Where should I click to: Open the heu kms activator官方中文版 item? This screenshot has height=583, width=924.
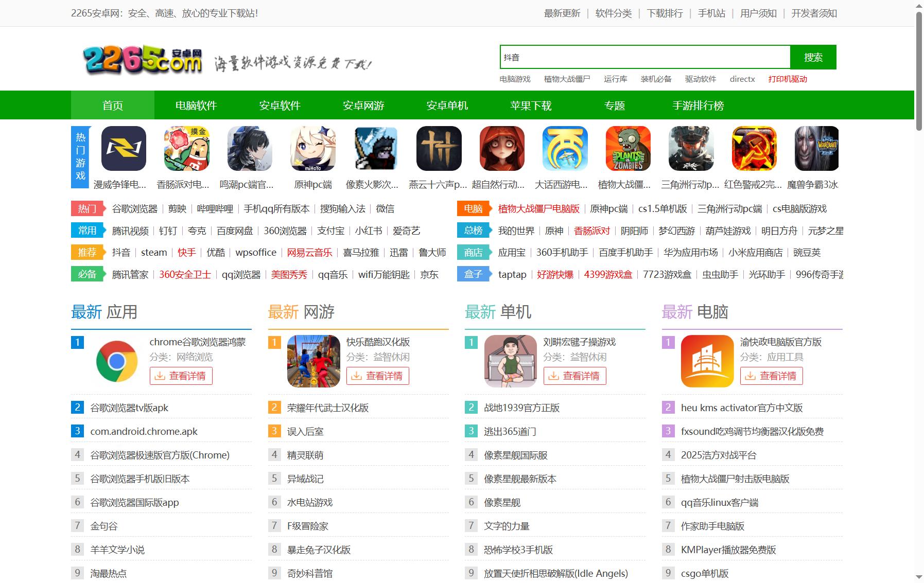pos(742,408)
